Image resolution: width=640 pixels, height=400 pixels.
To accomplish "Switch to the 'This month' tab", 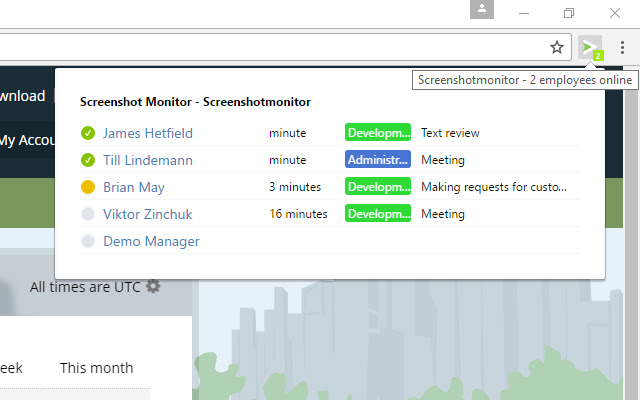I will (97, 368).
